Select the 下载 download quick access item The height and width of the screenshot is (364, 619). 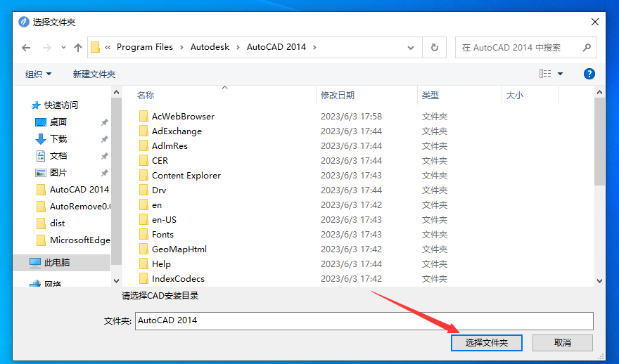point(58,139)
